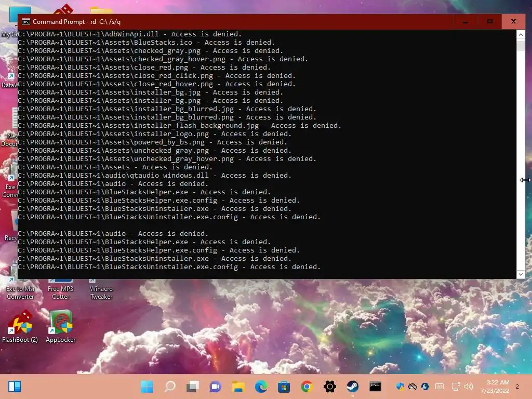Screen dimensions: 532x399
Task: Open the Windows Start menu
Action: pos(147,387)
